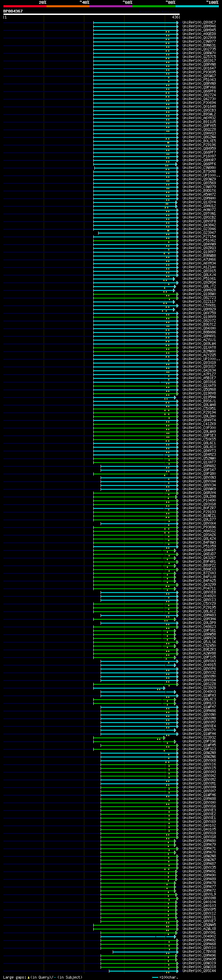The width and height of the screenshot is (222, 980).
Task: Select the UniRef100_Q9FV66 subject label
Action: pyautogui.click(x=199, y=87)
